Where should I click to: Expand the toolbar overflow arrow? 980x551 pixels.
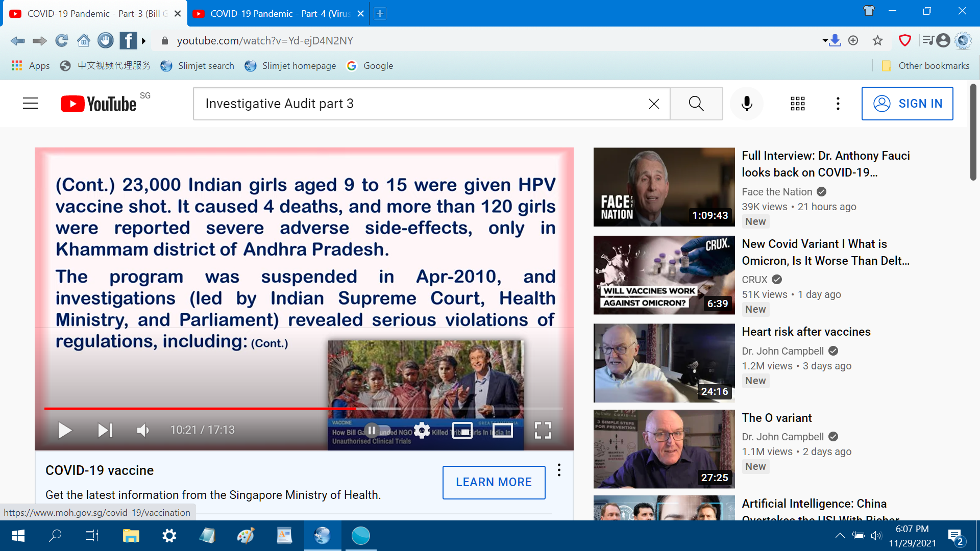144,41
